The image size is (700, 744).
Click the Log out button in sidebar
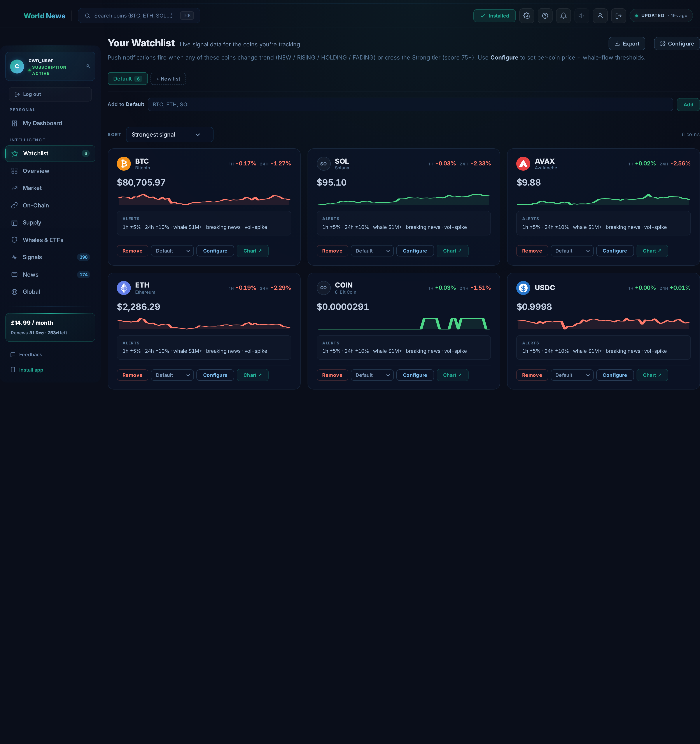click(x=50, y=94)
